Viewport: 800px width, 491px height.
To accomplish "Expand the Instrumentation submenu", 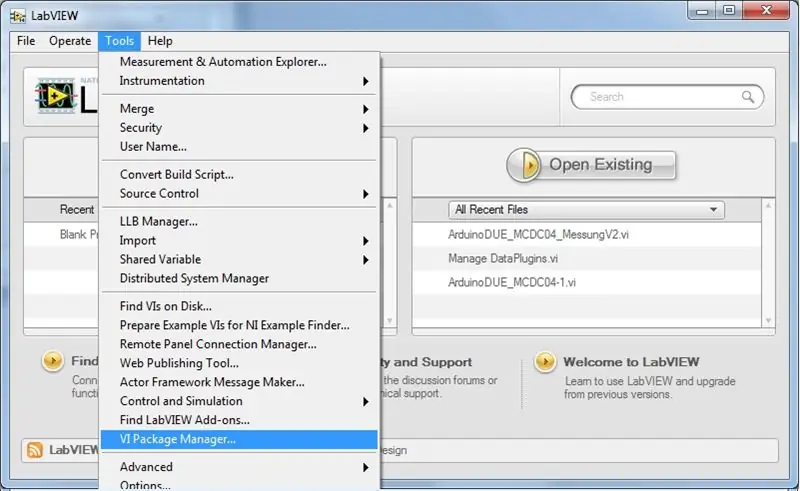I will 239,81.
